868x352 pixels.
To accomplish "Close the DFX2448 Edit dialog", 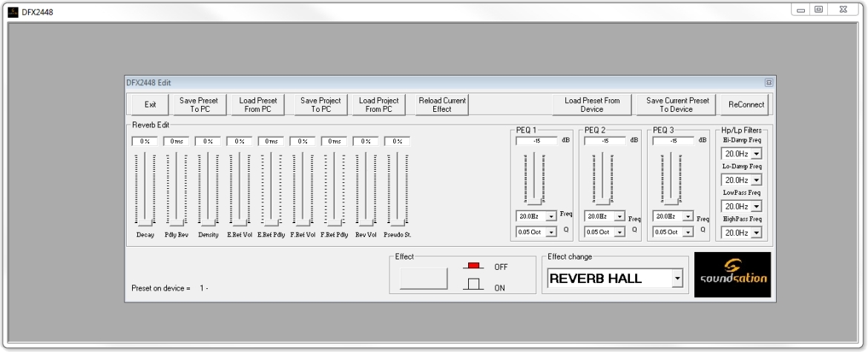I will [x=769, y=82].
